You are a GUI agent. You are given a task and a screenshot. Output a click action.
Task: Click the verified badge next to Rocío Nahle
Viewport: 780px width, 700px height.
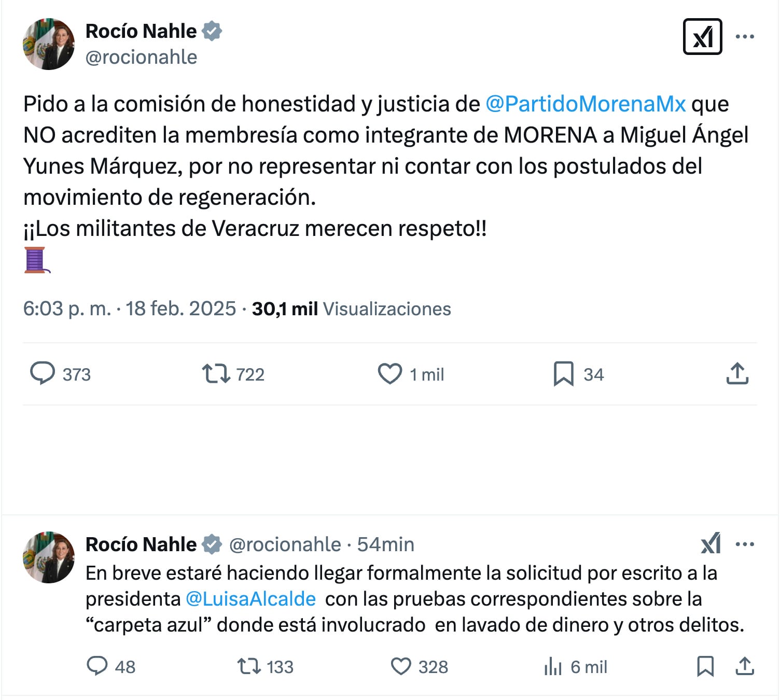[x=212, y=30]
